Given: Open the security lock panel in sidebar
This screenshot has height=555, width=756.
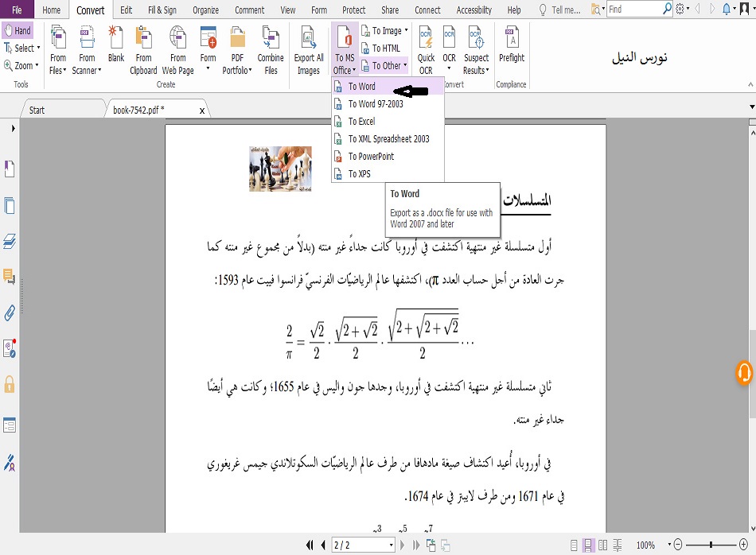Looking at the screenshot, I should (10, 385).
